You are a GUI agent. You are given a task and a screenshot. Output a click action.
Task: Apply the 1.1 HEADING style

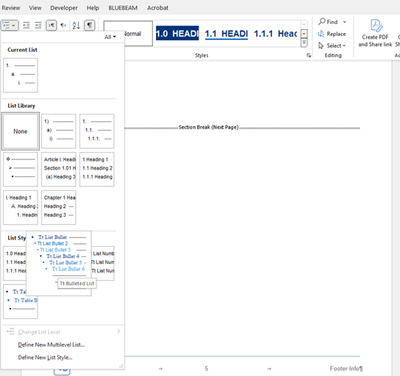226,34
